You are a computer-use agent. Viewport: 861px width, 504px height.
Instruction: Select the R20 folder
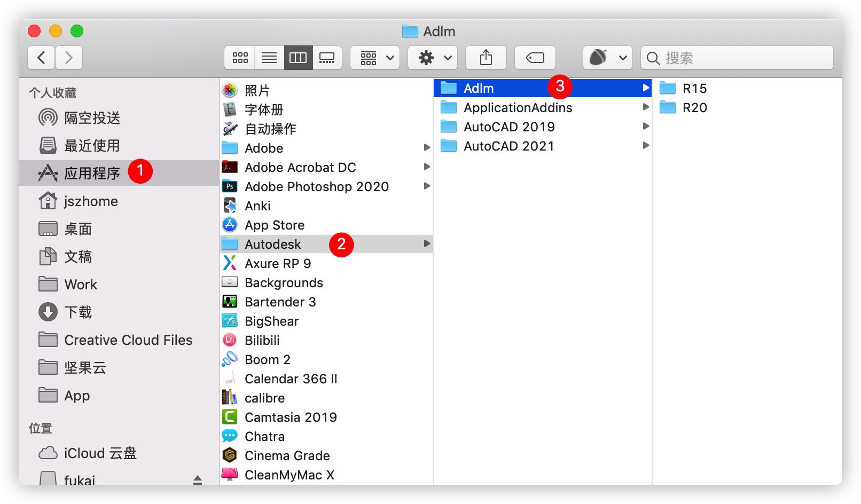[x=747, y=107]
